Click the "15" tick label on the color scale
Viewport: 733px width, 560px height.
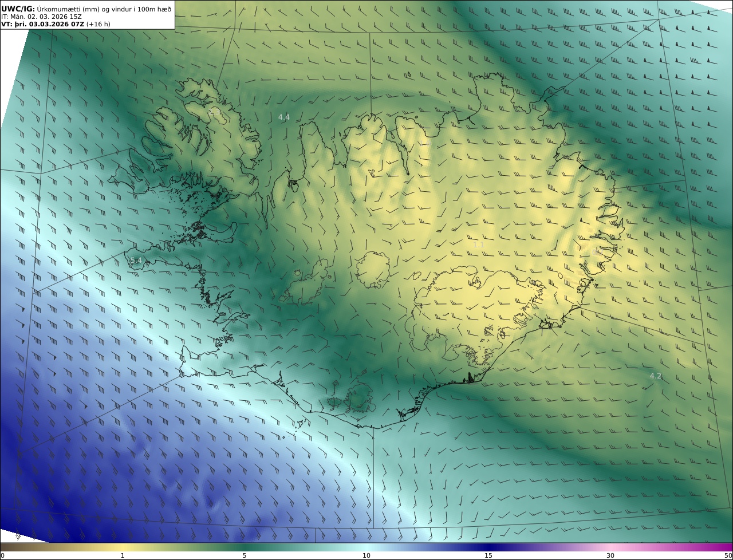click(x=488, y=555)
